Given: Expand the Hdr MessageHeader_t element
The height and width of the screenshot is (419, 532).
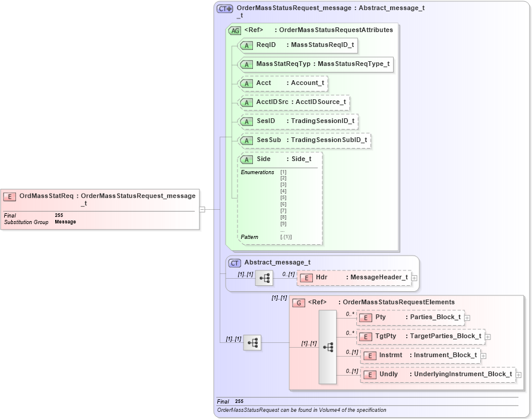Looking at the screenshot, I should pyautogui.click(x=416, y=277).
